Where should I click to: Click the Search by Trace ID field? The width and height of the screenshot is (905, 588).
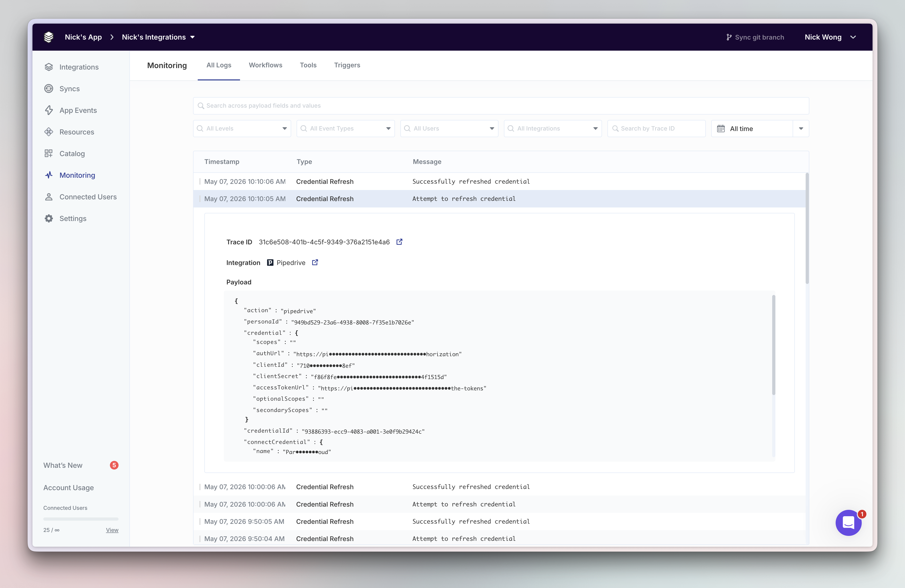click(x=656, y=129)
